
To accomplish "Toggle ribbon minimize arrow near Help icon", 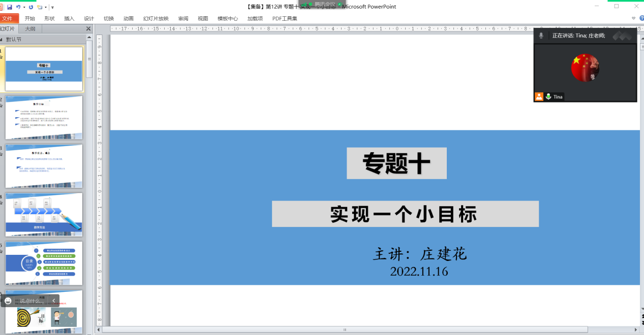I will 634,18.
